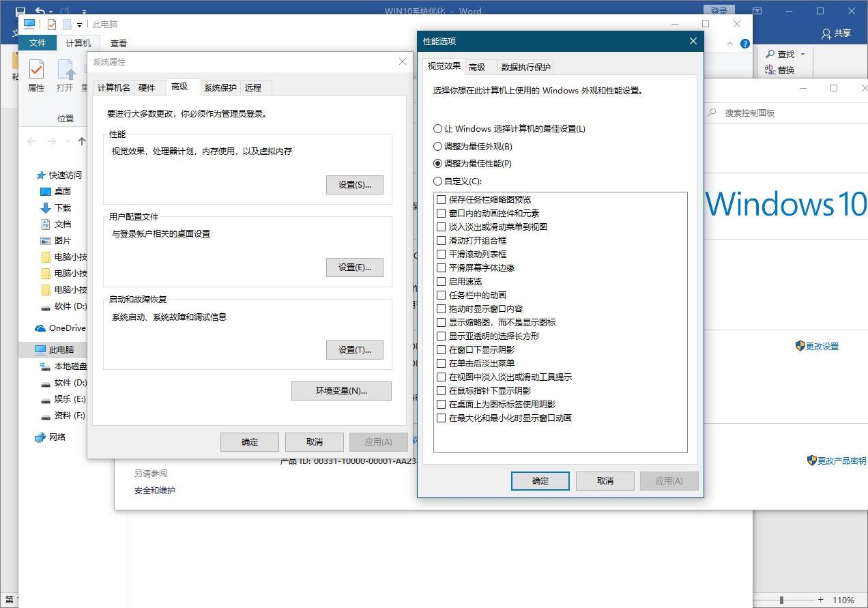Click 共享 share icon in Word
Image resolution: width=868 pixels, height=608 pixels.
tap(826, 33)
